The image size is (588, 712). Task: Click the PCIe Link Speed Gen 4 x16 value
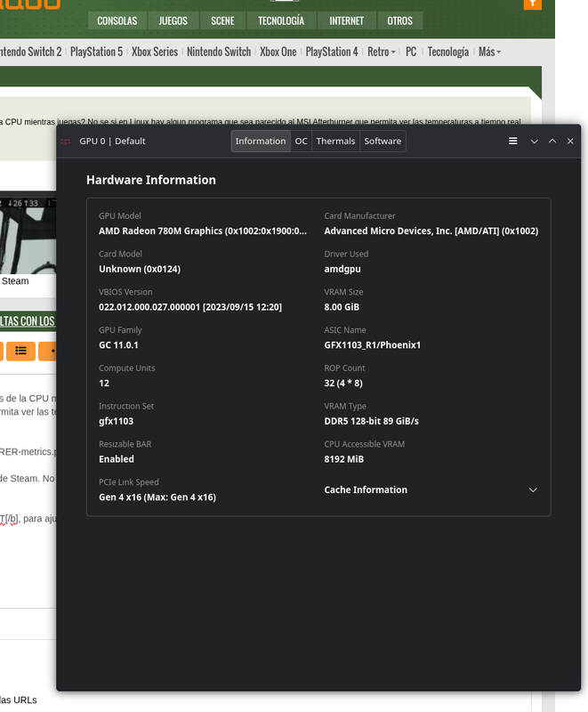[157, 498]
